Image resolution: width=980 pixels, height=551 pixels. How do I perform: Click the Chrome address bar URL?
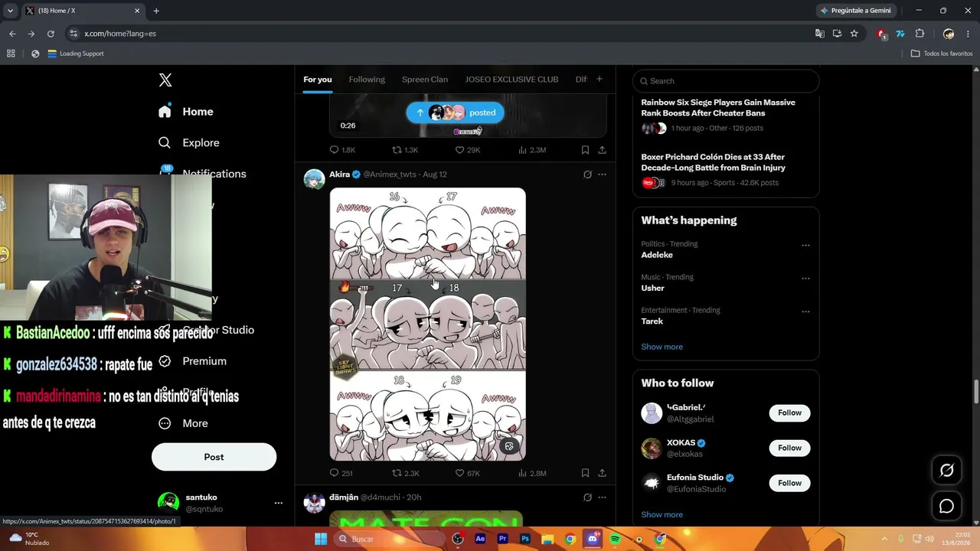click(x=120, y=34)
